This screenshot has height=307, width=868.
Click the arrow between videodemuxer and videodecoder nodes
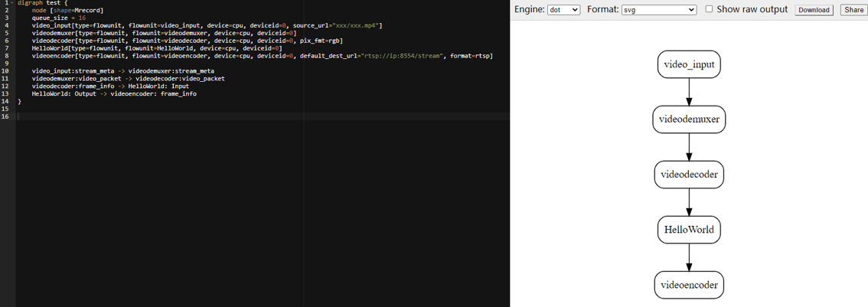pos(689,147)
